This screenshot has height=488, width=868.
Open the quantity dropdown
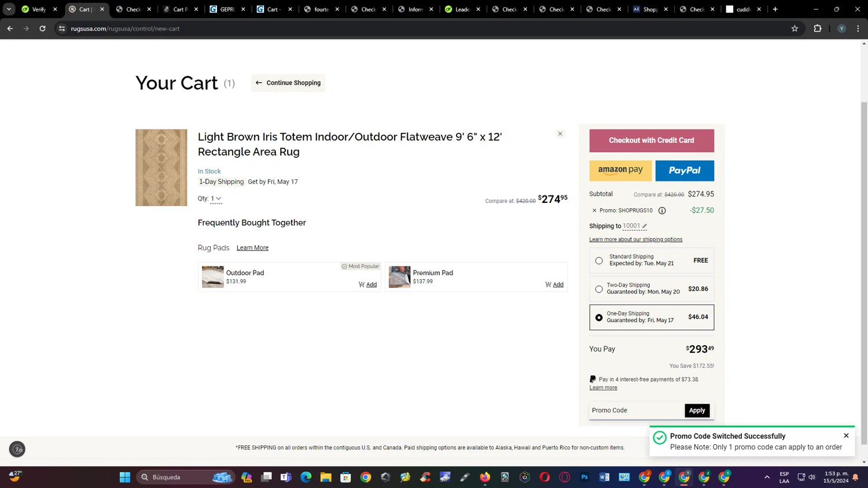click(216, 198)
